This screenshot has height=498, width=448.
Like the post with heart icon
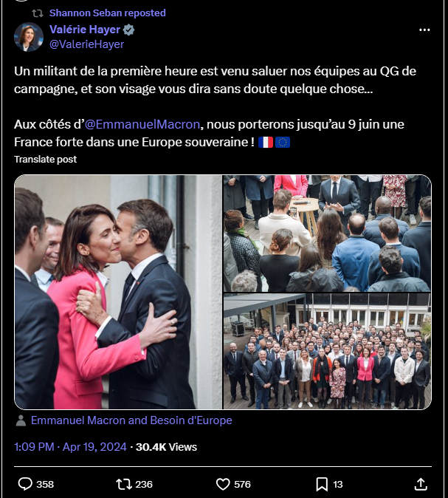point(223,485)
